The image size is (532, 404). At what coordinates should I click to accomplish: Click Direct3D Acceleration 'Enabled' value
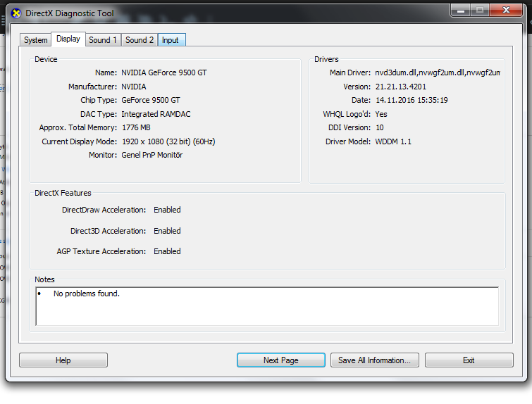coord(167,231)
